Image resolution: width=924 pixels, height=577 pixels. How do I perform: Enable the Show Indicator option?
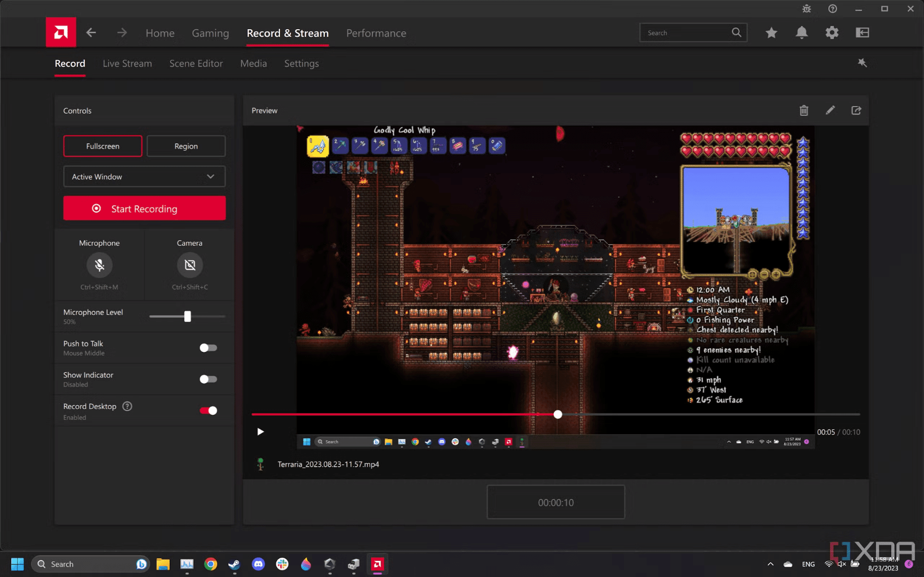click(x=208, y=379)
